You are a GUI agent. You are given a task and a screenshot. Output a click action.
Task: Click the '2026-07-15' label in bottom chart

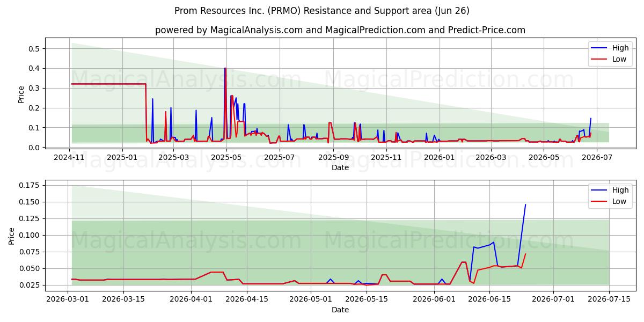point(609,299)
